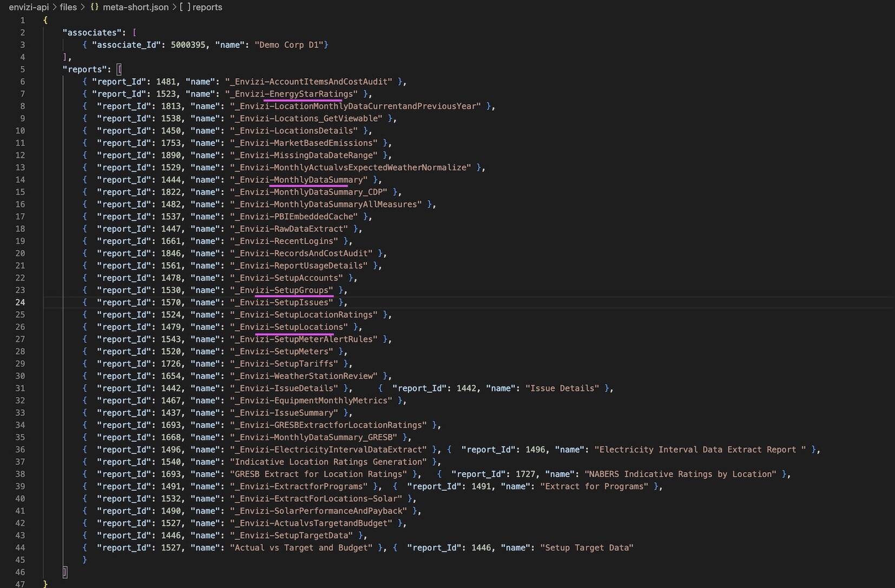Click "_Envizi-SetupGroups" string
This screenshot has height=588, width=895.
coord(281,290)
